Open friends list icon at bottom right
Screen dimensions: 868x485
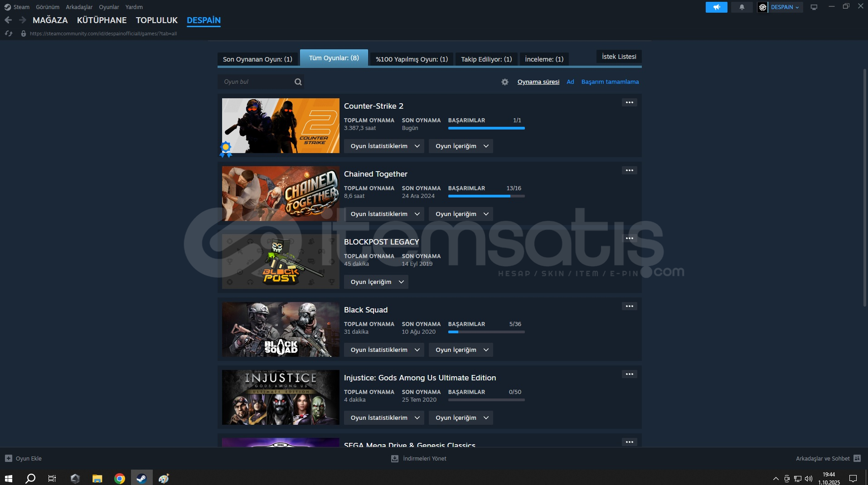[x=857, y=458]
